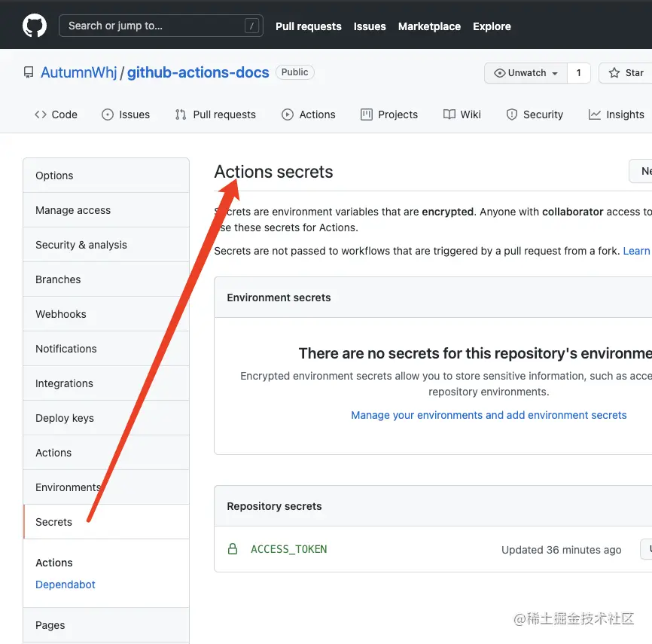Viewport: 652px width, 644px height.
Task: Open the Unwatch dropdown caret
Action: (x=555, y=74)
